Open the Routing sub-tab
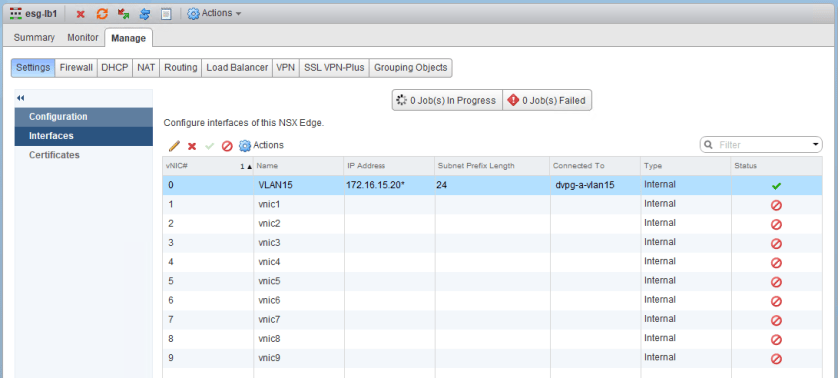This screenshot has width=838, height=378. click(181, 68)
